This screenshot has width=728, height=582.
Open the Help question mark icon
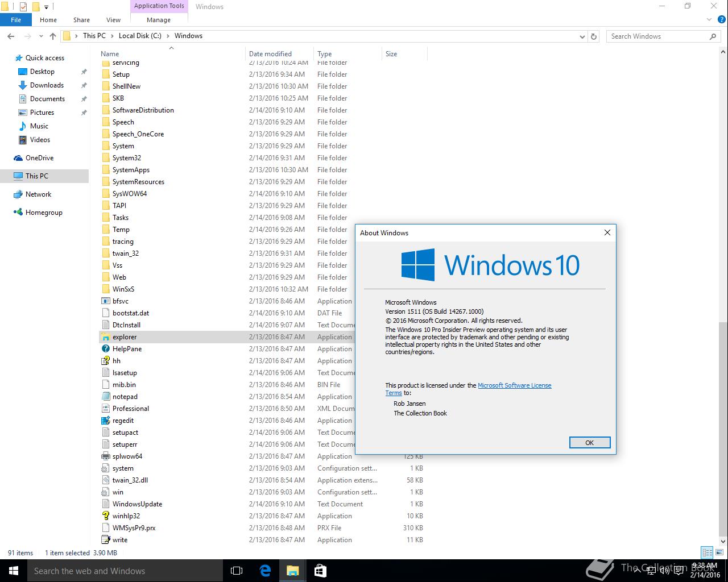721,20
